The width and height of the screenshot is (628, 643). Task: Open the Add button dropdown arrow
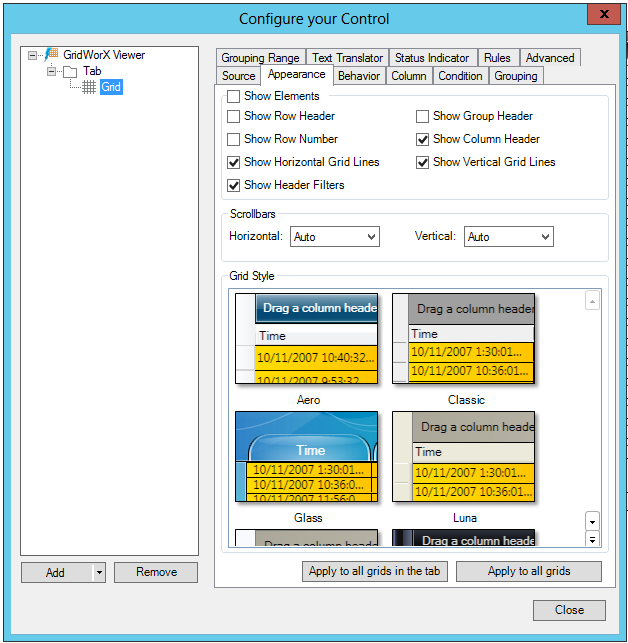point(98,573)
